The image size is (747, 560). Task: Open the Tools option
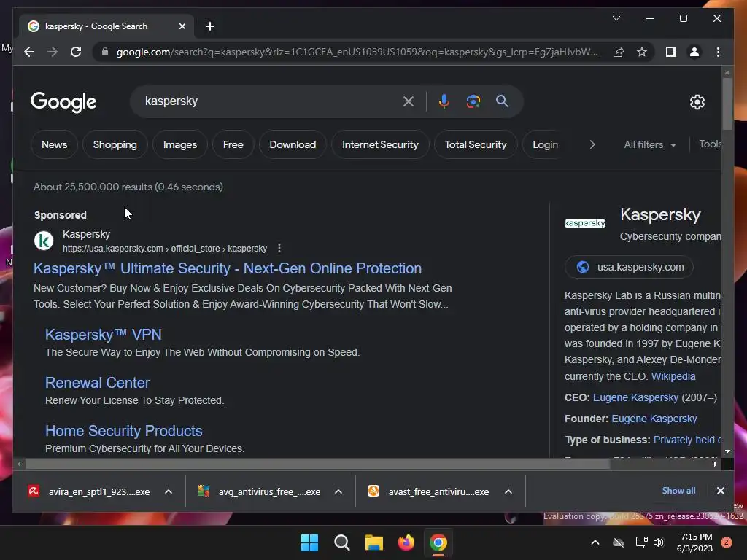tap(710, 144)
